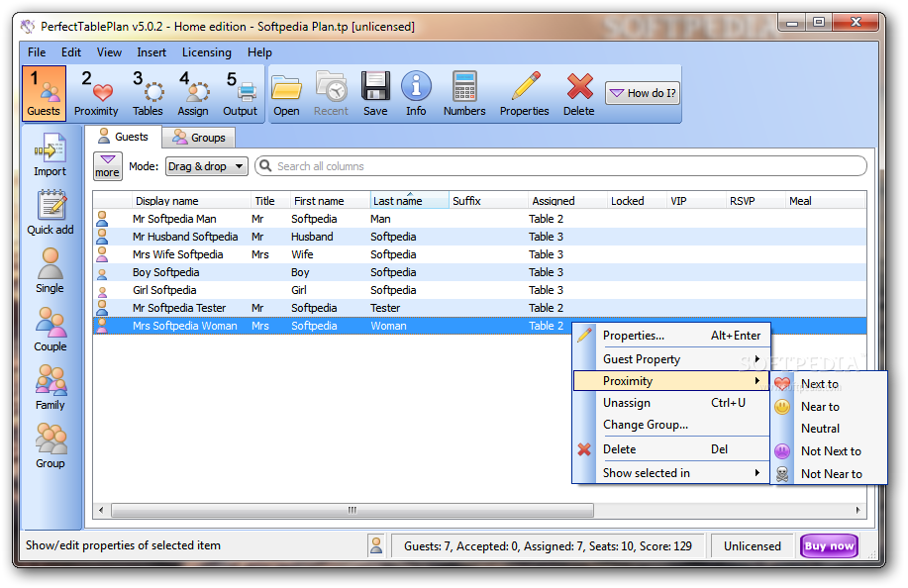The height and width of the screenshot is (588, 908).
Task: Select the Girl Softpedia row
Action: tap(479, 290)
